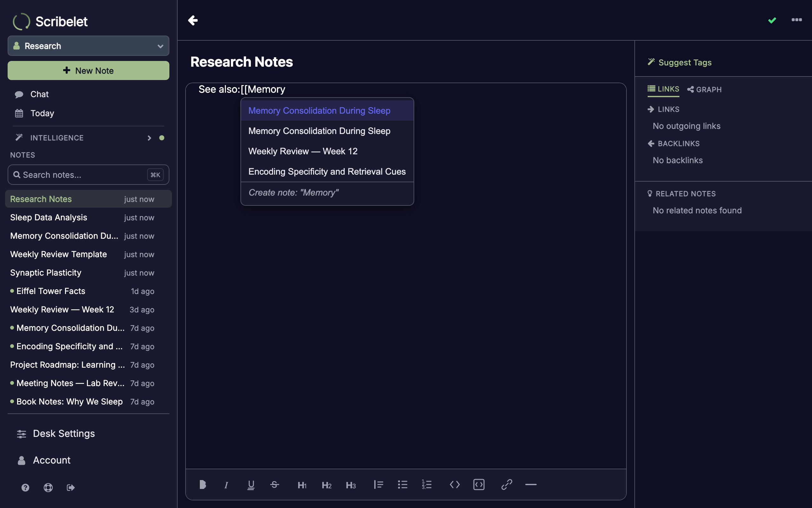The width and height of the screenshot is (812, 508).
Task: Expand the Intelligence section chevron
Action: tap(149, 138)
